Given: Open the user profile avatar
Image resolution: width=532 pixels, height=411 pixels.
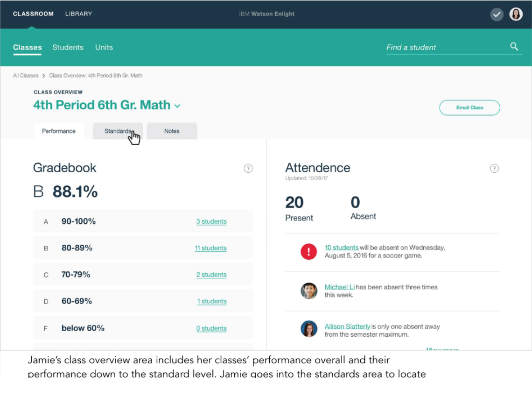Looking at the screenshot, I should (516, 14).
